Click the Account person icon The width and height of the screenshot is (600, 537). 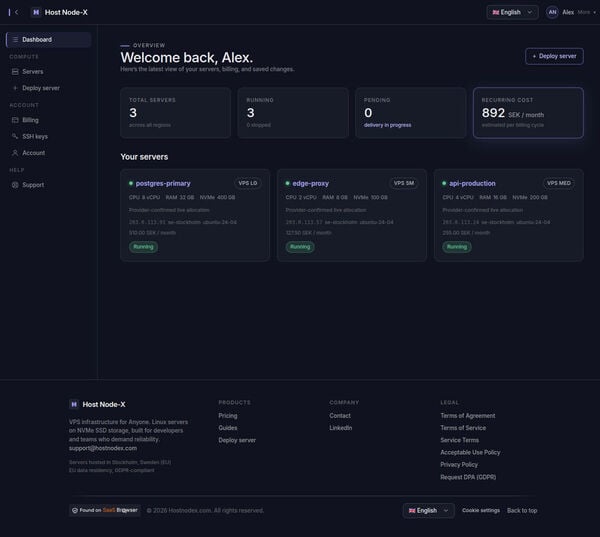pyautogui.click(x=15, y=153)
